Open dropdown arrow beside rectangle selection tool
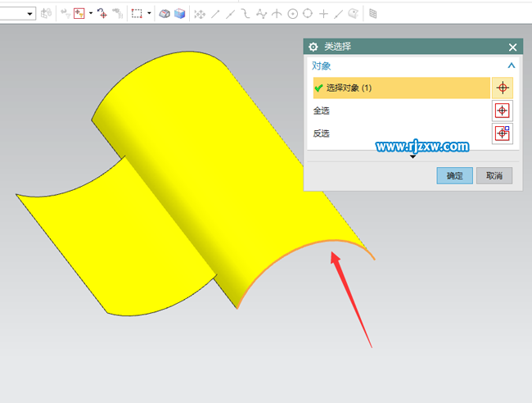 pyautogui.click(x=149, y=13)
